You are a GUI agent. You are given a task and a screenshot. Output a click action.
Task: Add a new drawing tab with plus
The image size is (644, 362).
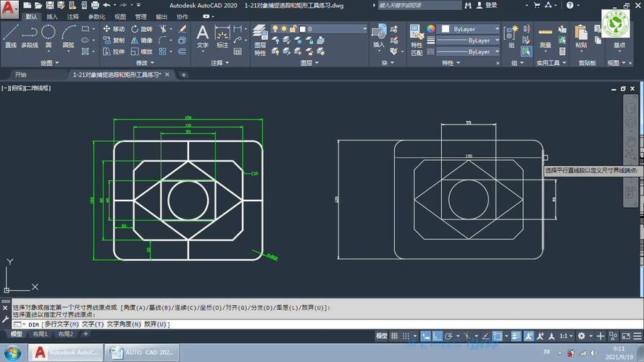(x=183, y=75)
